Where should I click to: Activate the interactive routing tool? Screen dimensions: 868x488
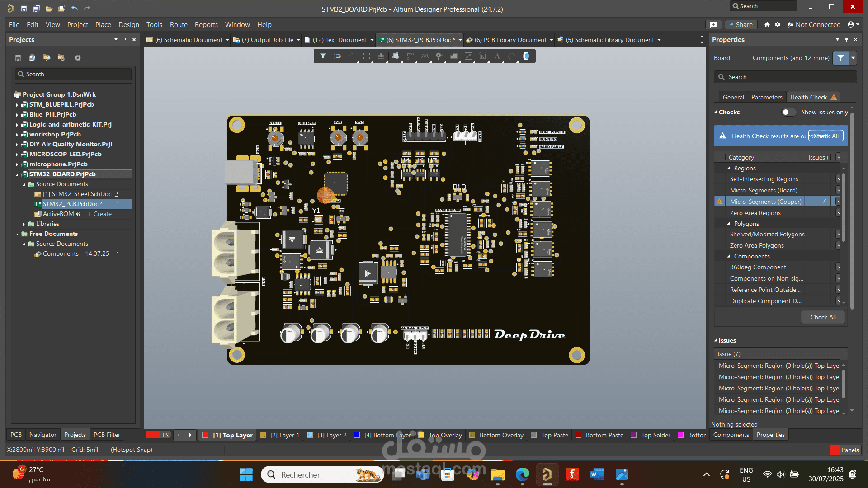tap(410, 56)
